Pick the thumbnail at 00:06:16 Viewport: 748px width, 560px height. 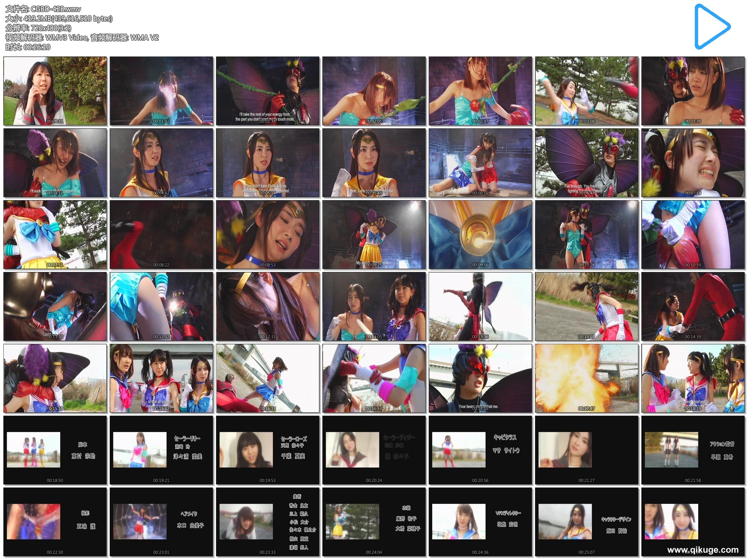(x=480, y=163)
